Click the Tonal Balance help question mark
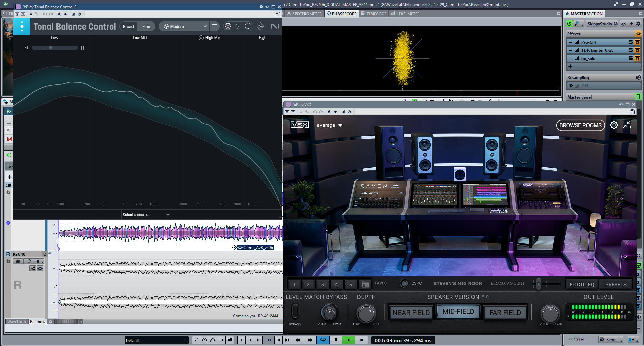Viewport: 644px width, 346px height. (x=238, y=26)
